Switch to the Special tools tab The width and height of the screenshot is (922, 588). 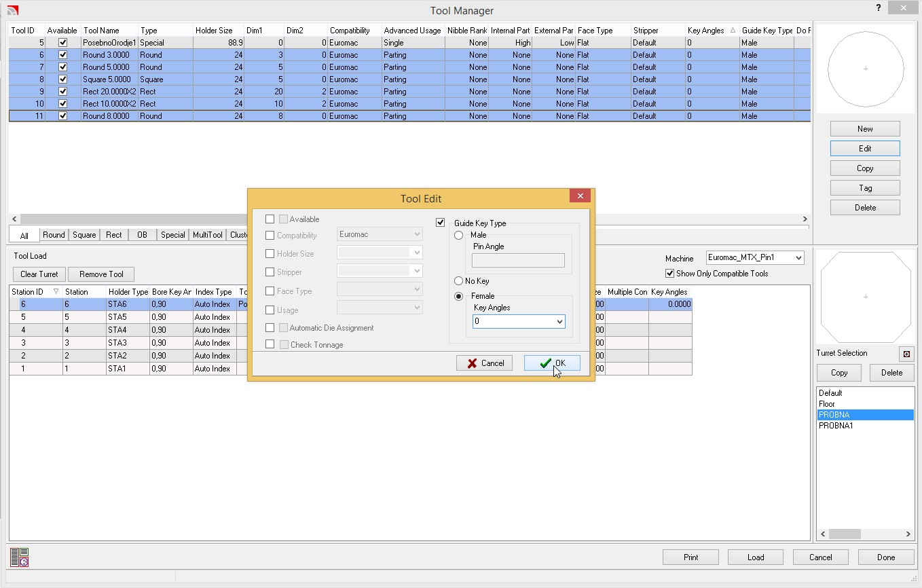[x=172, y=235]
